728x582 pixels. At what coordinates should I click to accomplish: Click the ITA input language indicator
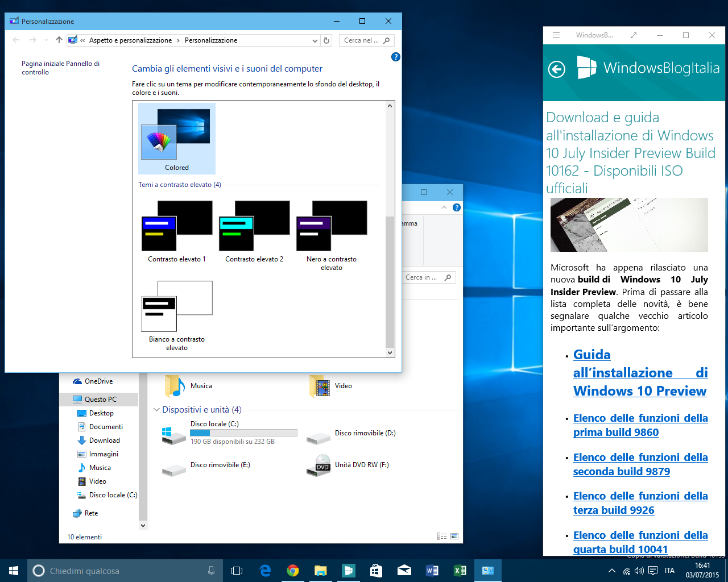click(x=669, y=571)
